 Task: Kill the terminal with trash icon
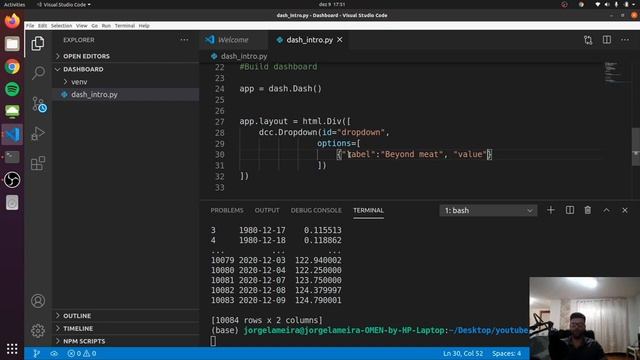[x=588, y=210]
